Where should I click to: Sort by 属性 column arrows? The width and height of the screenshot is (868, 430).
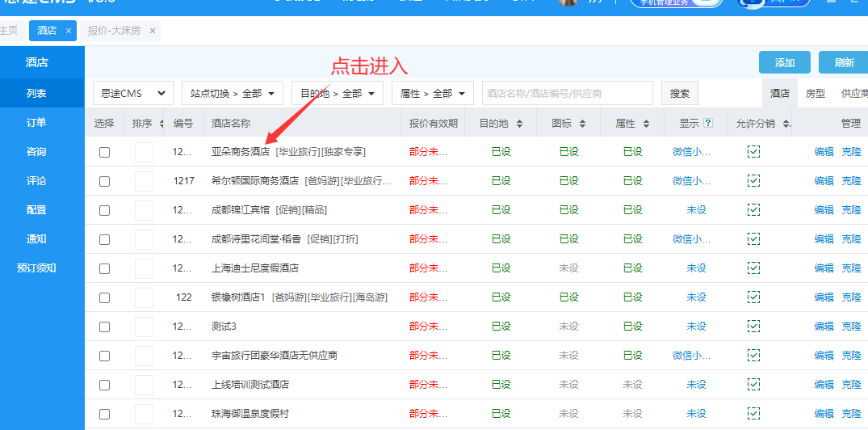[x=647, y=124]
